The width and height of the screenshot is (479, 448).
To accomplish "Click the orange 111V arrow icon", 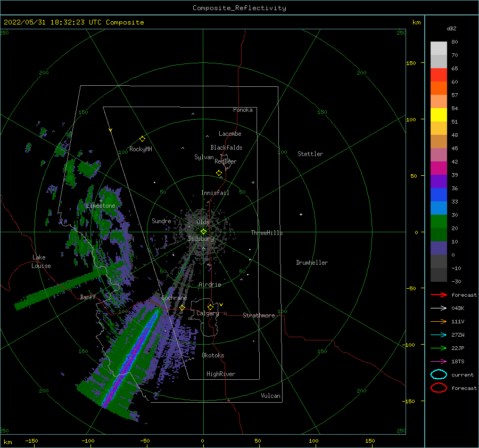I will 439,321.
